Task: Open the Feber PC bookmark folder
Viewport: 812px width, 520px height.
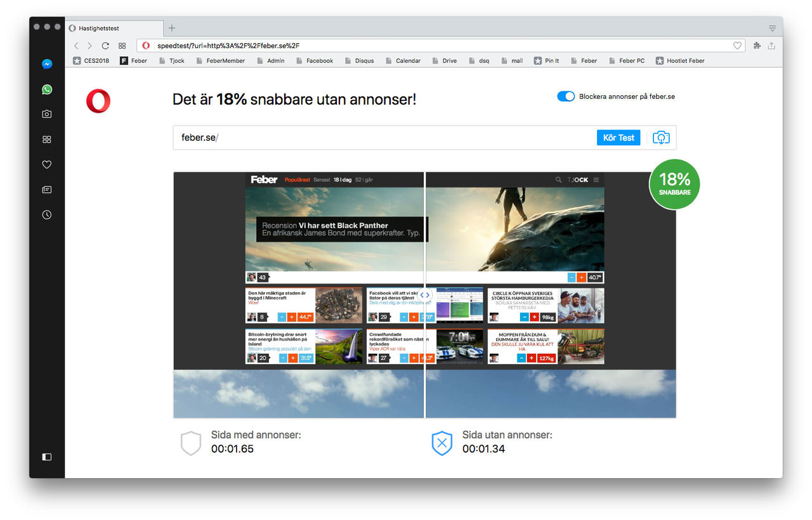Action: [x=626, y=61]
